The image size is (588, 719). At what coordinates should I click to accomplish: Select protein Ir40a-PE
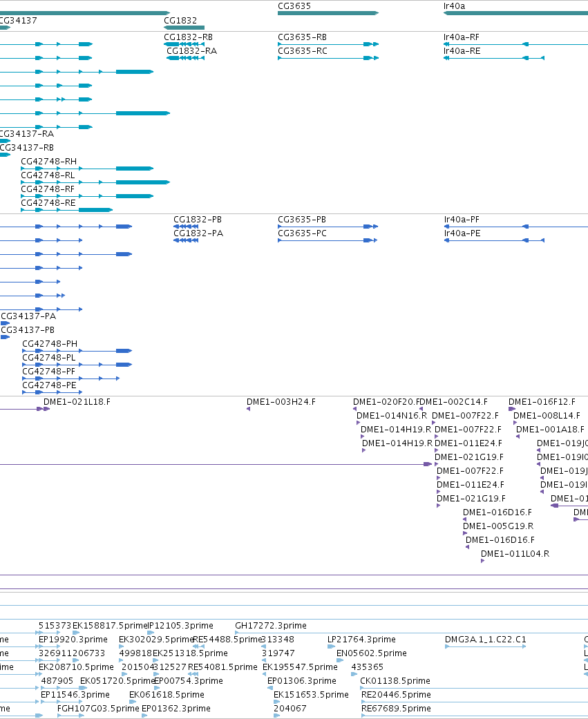462,233
